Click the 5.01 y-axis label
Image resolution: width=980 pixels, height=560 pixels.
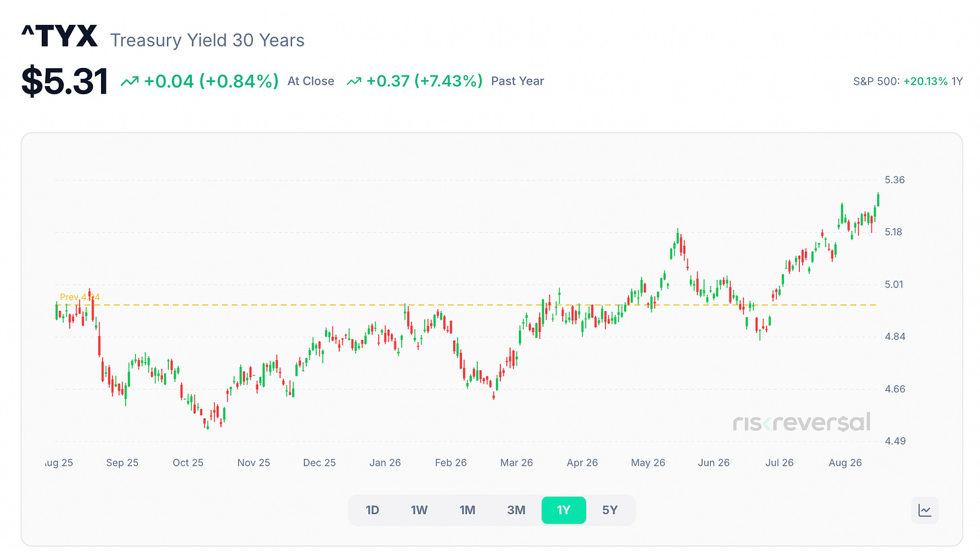pos(895,284)
